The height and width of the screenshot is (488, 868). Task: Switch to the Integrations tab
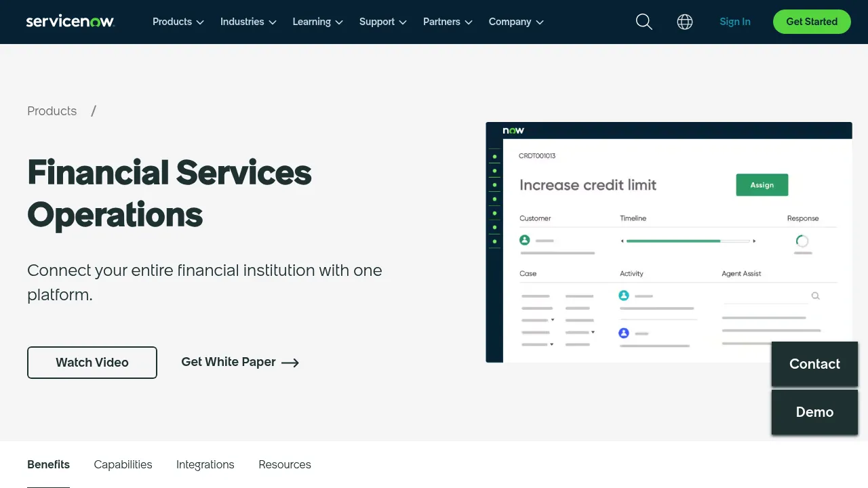click(x=205, y=465)
